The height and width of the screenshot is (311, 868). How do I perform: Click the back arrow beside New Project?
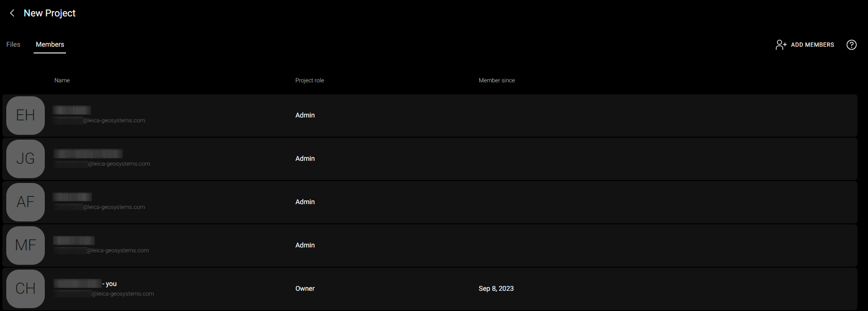(x=13, y=13)
